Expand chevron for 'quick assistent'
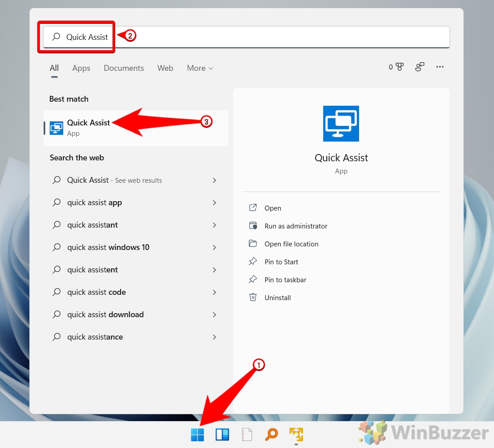494x448 pixels. [x=214, y=270]
